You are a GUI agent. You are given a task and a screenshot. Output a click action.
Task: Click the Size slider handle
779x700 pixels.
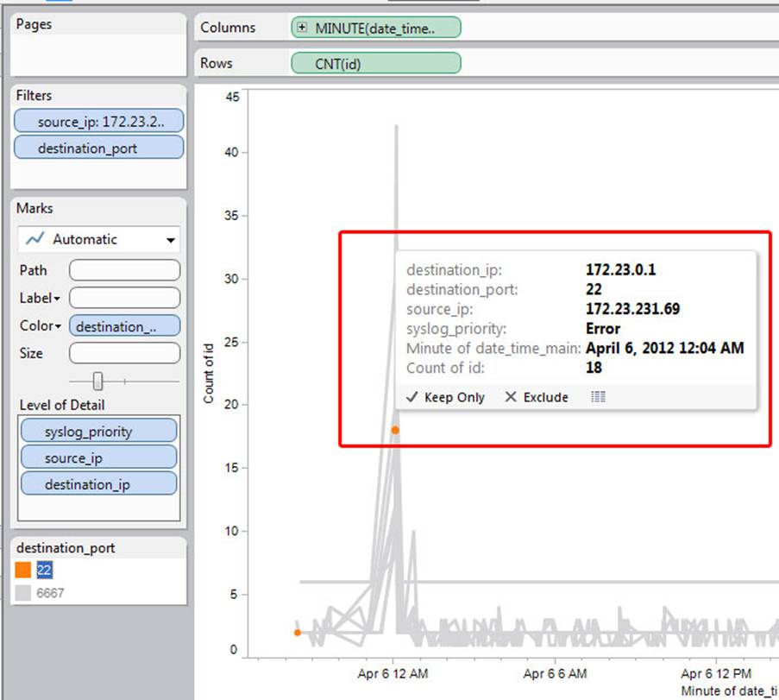97,382
